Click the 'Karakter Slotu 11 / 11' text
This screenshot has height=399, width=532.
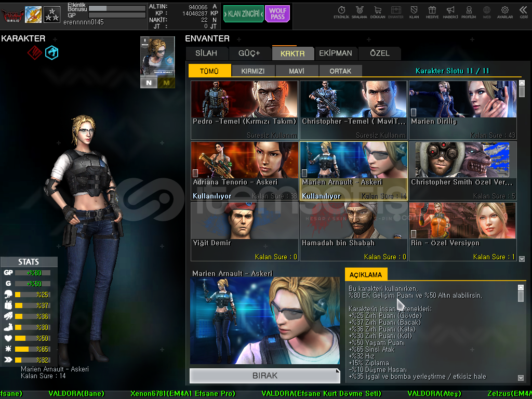point(453,71)
